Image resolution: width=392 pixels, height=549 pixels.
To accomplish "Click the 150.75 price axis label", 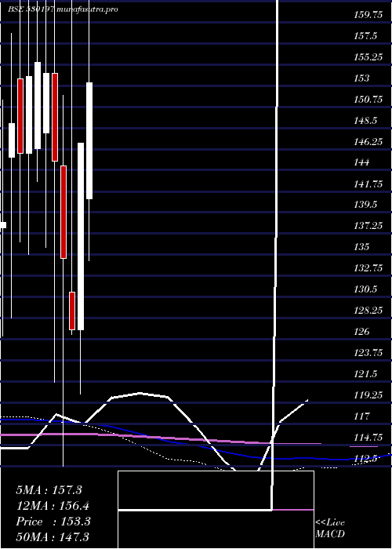I will pyautogui.click(x=368, y=100).
